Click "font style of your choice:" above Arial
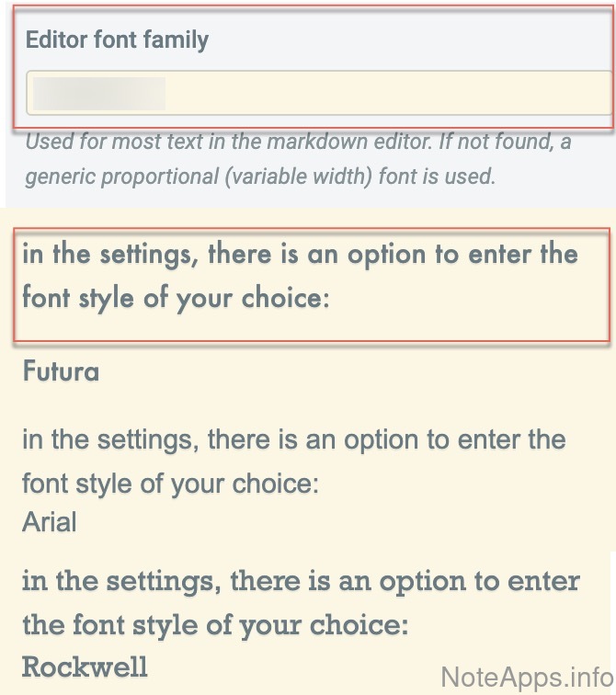This screenshot has width=616, height=695. (x=170, y=483)
